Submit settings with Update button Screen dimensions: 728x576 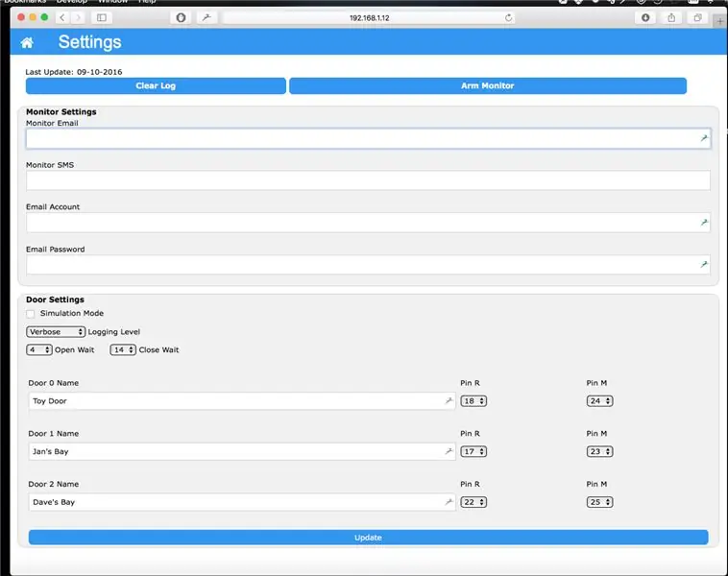pos(368,537)
